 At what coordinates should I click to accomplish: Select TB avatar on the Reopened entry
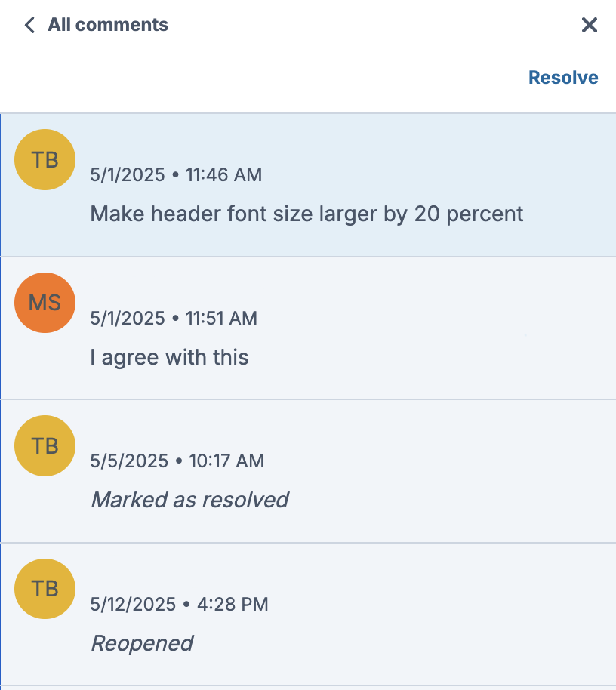tap(45, 589)
